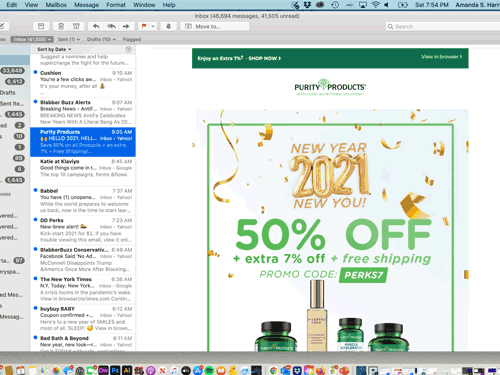Open Photoshop from the Dock
The image size is (500, 375).
[115, 370]
